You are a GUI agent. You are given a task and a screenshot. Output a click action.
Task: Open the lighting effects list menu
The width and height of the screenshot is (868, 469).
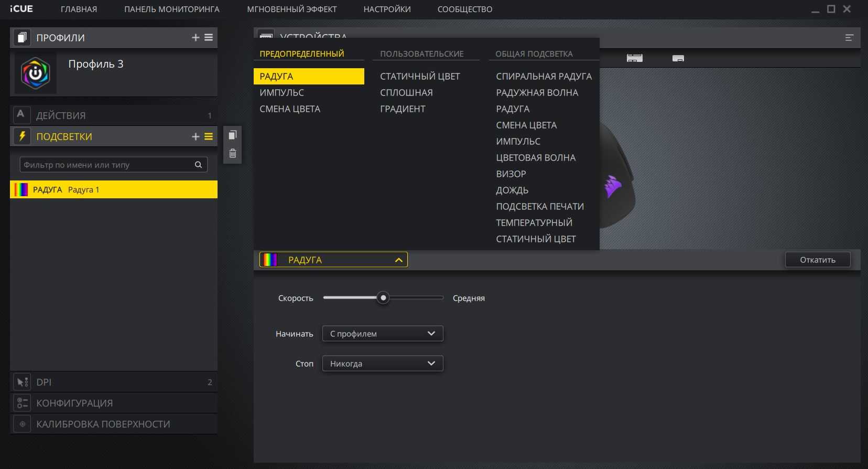[x=209, y=136]
